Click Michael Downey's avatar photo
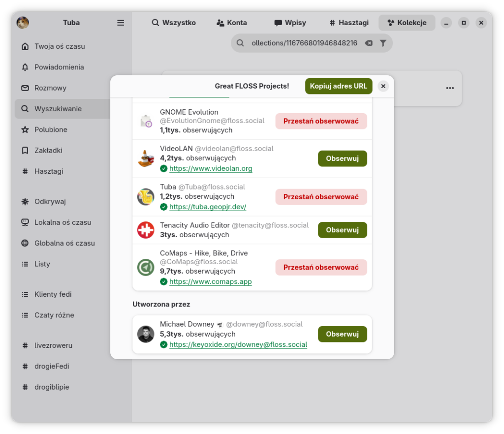The image size is (504, 434). point(146,334)
